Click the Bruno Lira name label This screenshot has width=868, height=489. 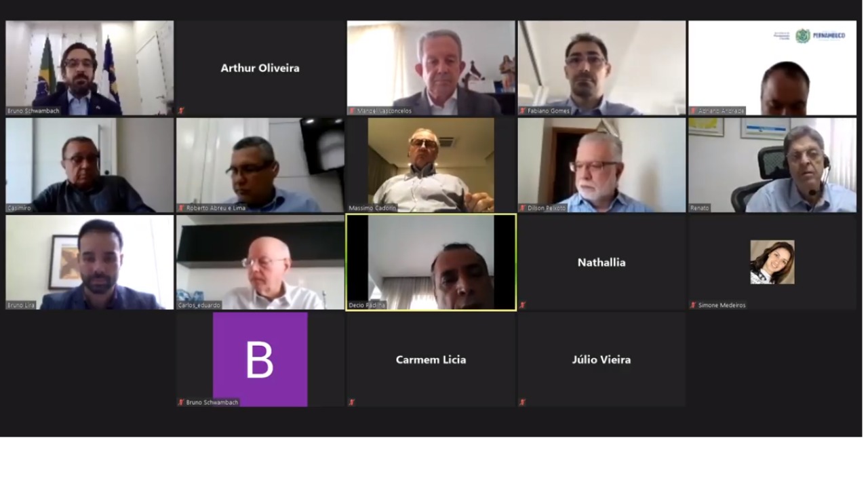21,305
